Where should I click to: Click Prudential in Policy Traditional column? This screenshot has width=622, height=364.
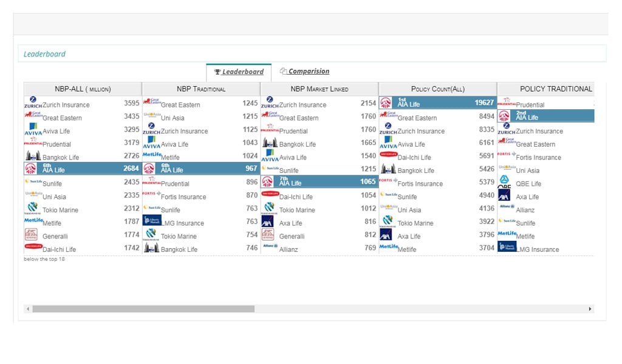click(546, 103)
